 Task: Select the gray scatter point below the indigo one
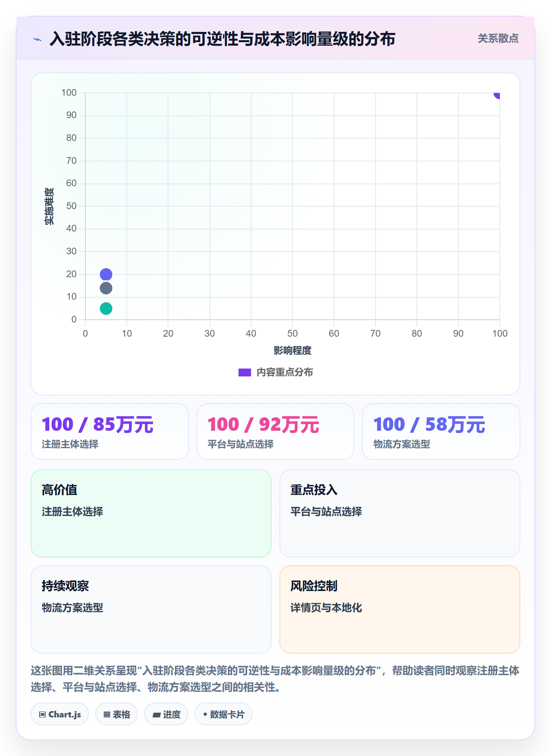coord(106,288)
